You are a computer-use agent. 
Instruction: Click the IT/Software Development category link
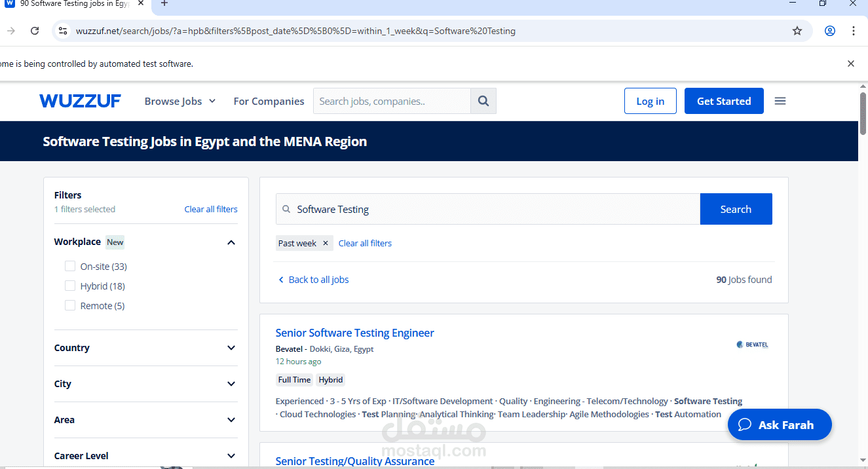pyautogui.click(x=443, y=401)
